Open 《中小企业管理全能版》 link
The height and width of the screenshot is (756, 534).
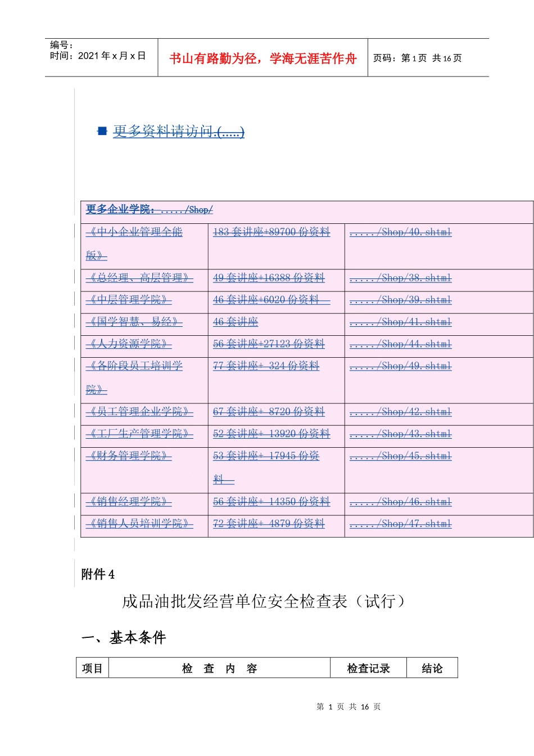tap(134, 244)
